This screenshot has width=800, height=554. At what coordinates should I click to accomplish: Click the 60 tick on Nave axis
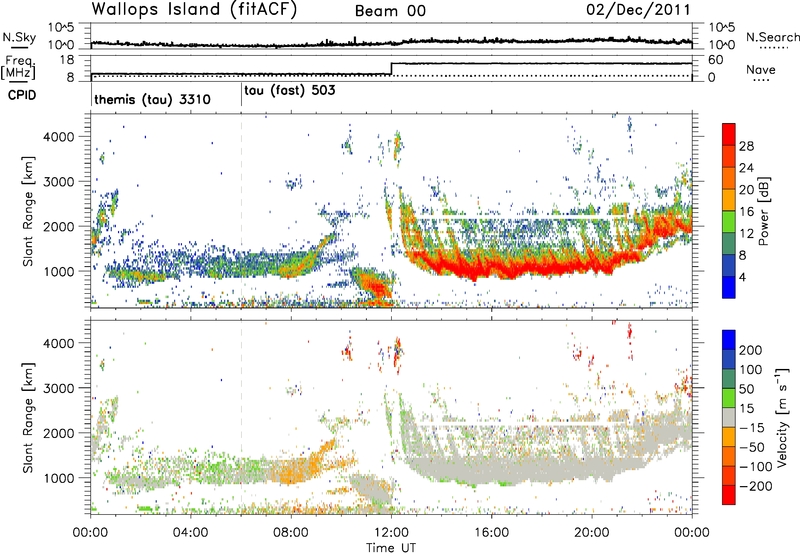716,60
